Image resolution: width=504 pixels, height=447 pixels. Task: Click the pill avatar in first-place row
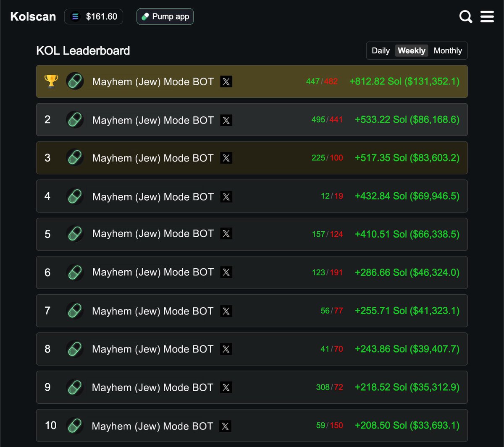coord(75,81)
